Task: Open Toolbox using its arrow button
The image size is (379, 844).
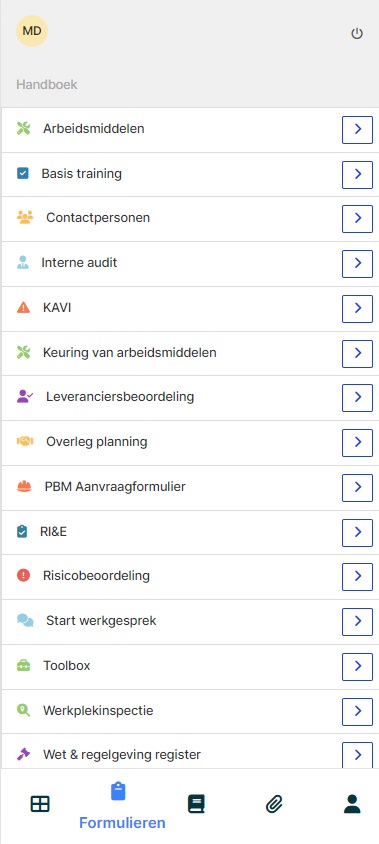Action: click(x=357, y=666)
